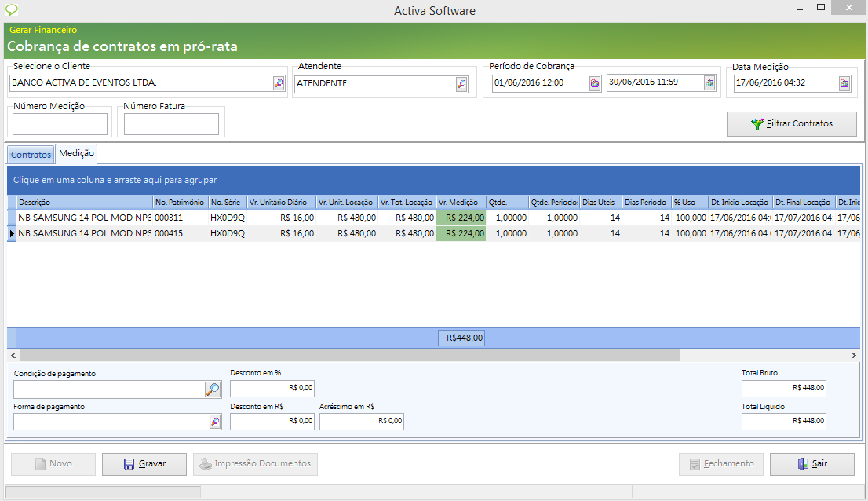Open calendar for billing period start date

tap(595, 83)
